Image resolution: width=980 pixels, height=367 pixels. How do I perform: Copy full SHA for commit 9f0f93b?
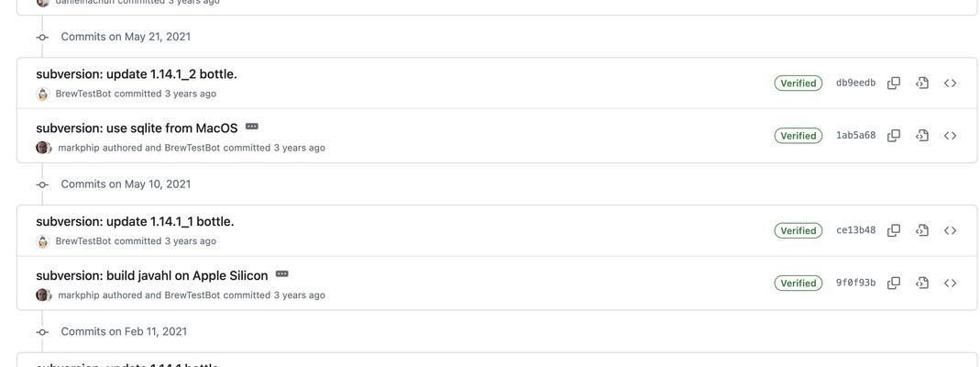point(894,284)
